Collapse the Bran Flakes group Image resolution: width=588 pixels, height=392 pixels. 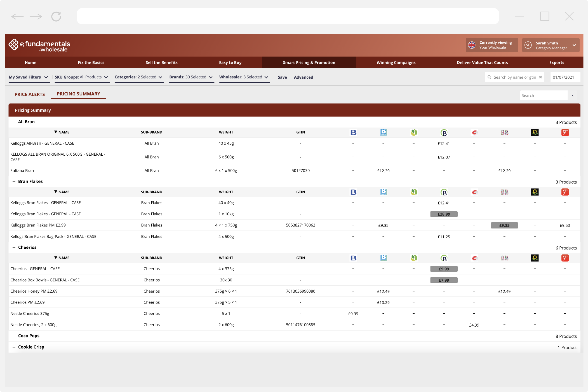click(x=14, y=182)
